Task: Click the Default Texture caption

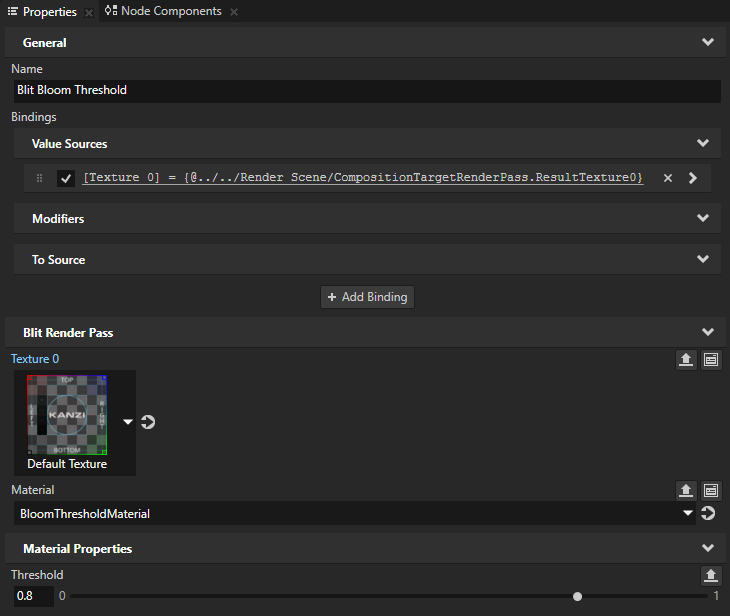Action: [67, 464]
